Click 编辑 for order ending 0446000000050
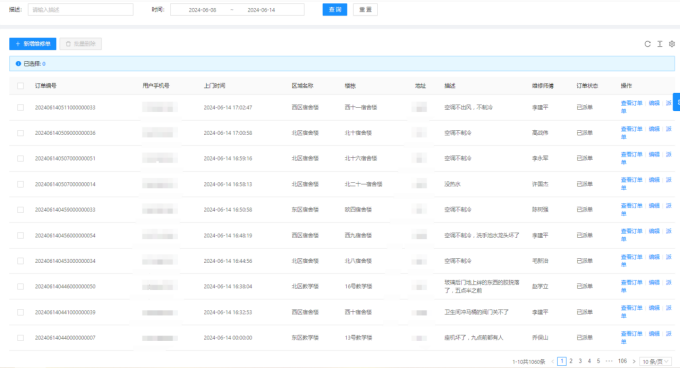 point(654,282)
